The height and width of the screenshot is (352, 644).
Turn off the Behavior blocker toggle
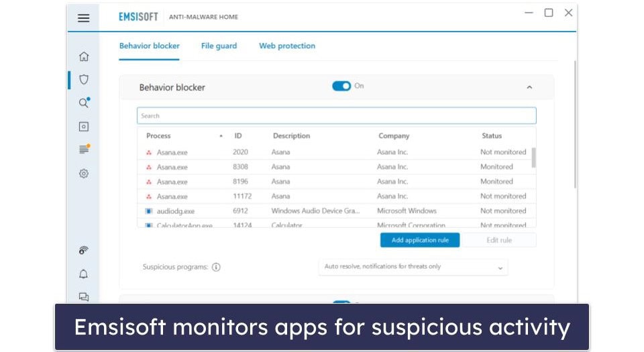click(x=341, y=86)
